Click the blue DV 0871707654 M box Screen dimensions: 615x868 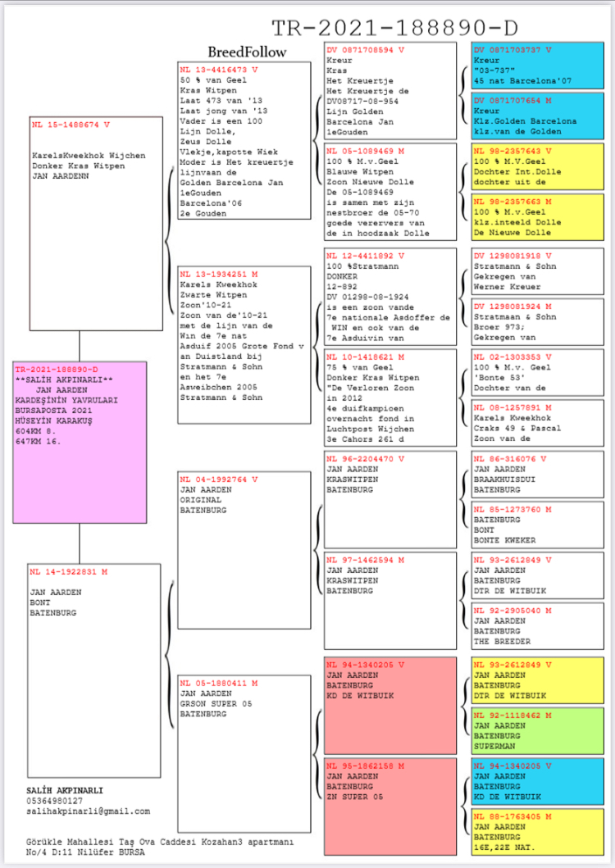click(x=537, y=116)
